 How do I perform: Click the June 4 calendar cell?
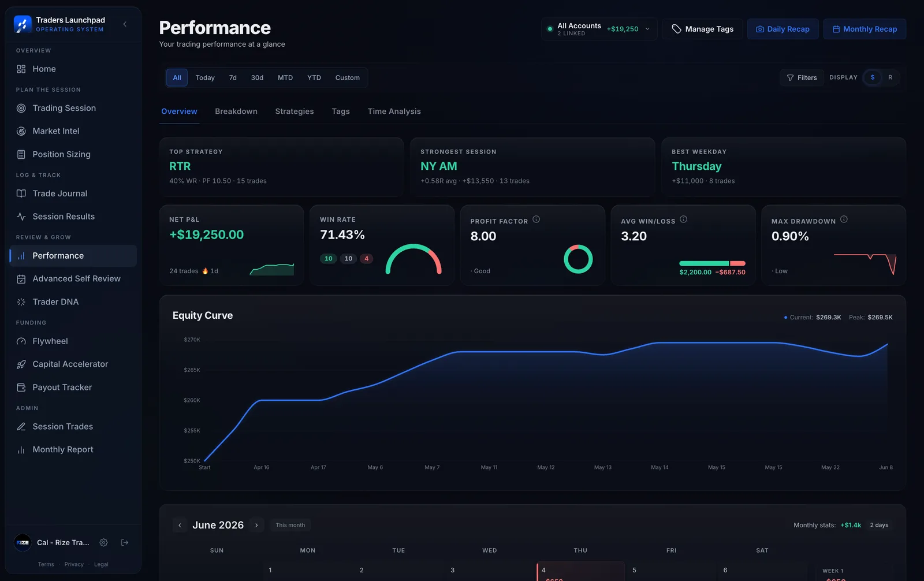pos(580,571)
